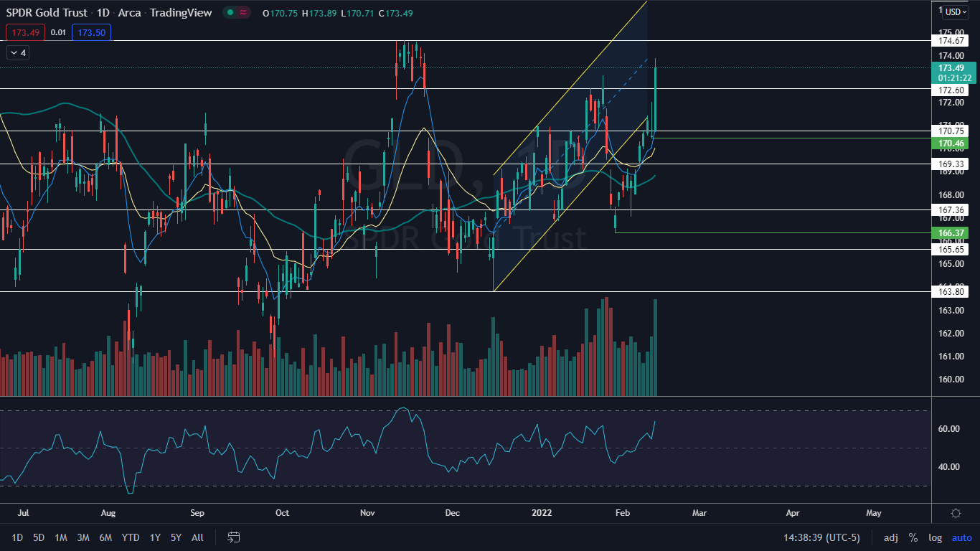Click the green 166.37 price label
Image resolution: width=980 pixels, height=551 pixels.
[951, 232]
